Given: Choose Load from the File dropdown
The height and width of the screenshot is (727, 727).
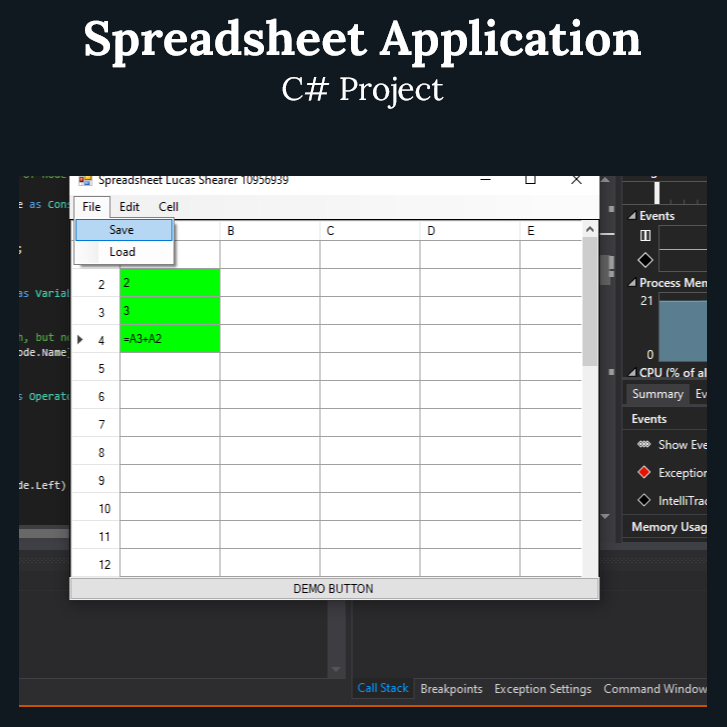Looking at the screenshot, I should pos(124,252).
